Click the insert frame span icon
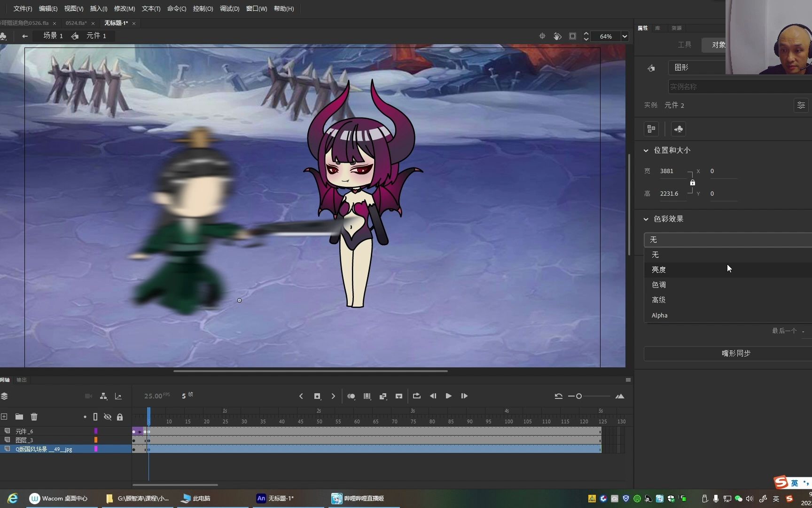Image resolution: width=812 pixels, height=508 pixels. (399, 396)
